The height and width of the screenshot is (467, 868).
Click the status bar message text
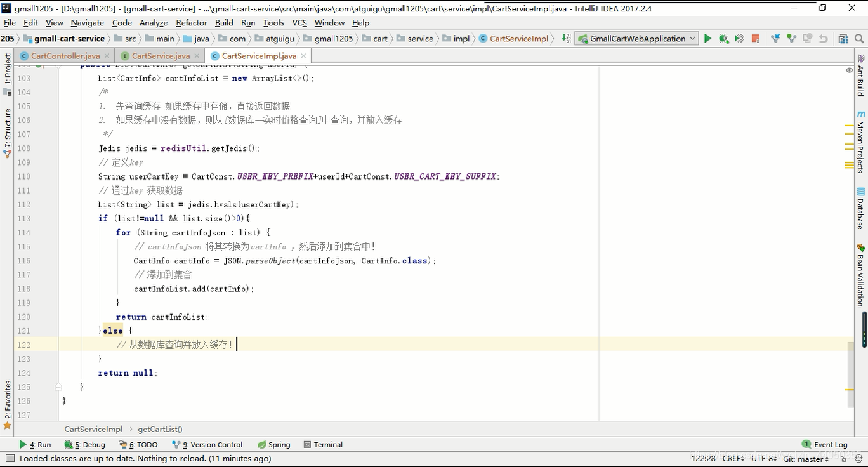[145, 459]
